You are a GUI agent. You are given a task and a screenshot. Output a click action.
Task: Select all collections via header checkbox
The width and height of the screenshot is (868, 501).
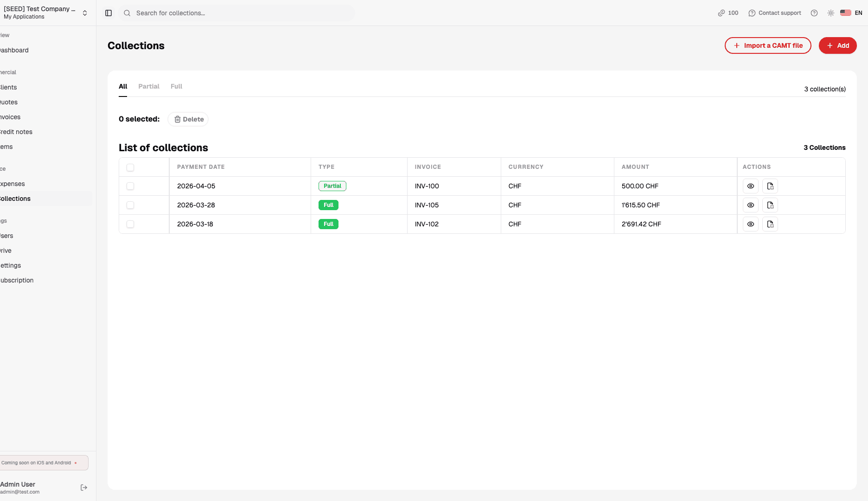(130, 167)
